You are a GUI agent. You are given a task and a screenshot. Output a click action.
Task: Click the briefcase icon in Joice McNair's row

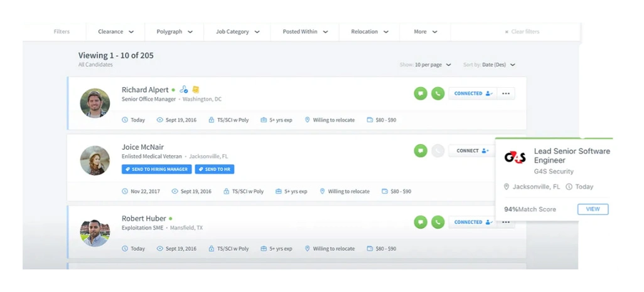pyautogui.click(x=279, y=191)
